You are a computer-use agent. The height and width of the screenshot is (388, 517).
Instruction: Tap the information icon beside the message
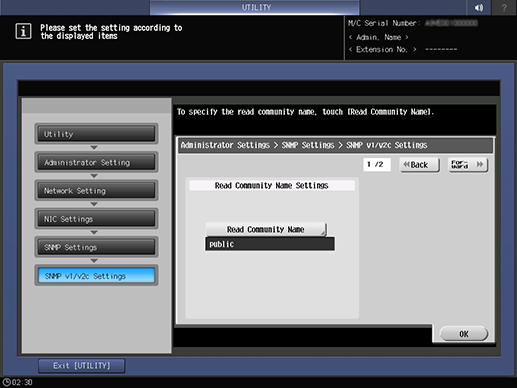(x=23, y=31)
